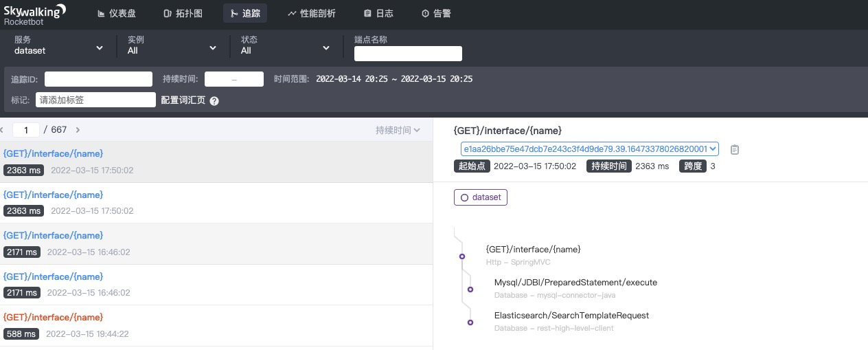Switch to the 仪表盘 tab

(x=117, y=13)
